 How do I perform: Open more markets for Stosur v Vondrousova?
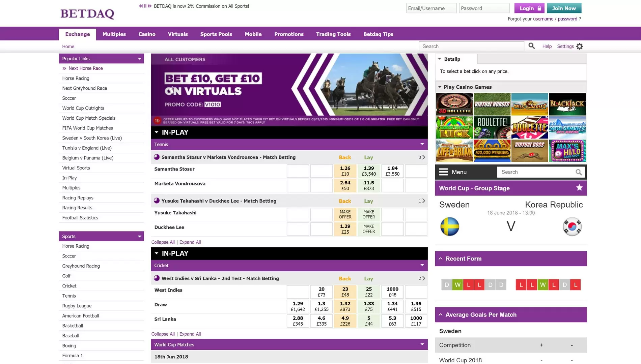[x=422, y=157]
